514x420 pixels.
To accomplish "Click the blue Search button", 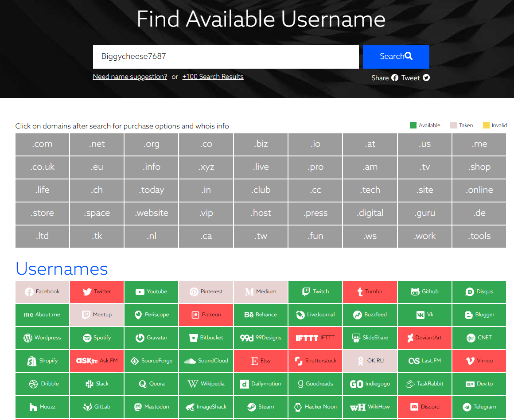I will [396, 56].
